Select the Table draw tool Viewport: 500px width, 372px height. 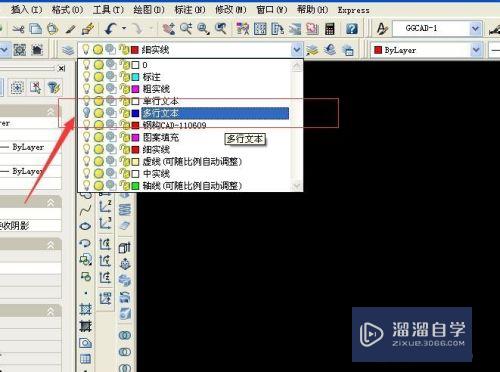[85, 359]
